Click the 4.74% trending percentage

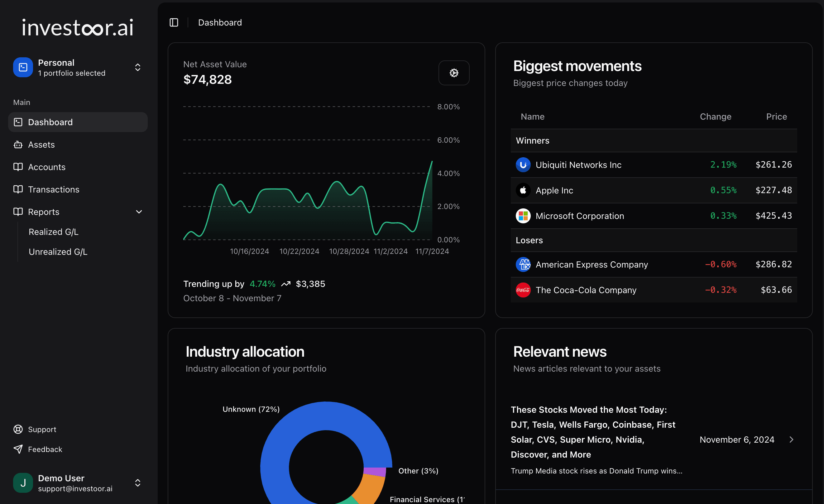coord(262,284)
